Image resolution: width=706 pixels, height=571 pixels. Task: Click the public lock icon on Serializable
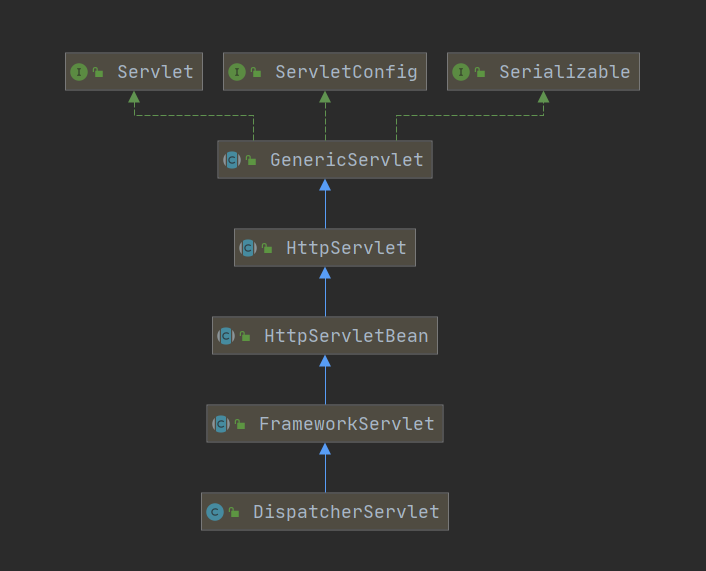point(480,72)
